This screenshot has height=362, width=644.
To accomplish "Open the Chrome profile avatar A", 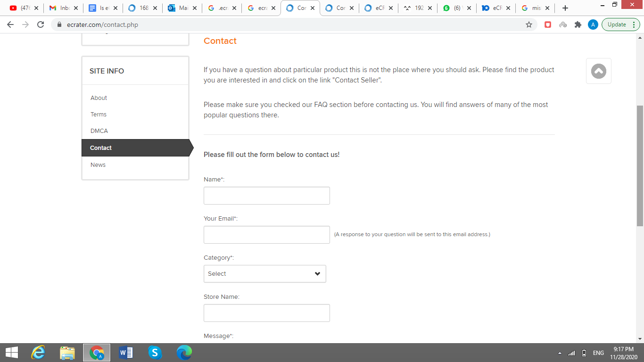I will pos(593,25).
